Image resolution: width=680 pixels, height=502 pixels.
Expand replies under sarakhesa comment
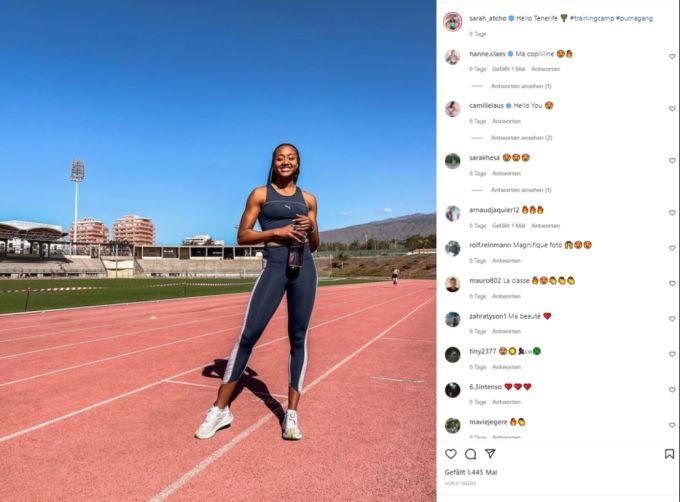521,190
